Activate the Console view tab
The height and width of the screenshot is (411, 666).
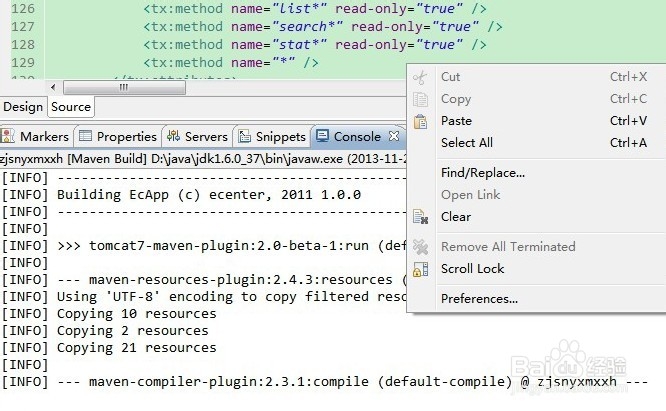357,136
